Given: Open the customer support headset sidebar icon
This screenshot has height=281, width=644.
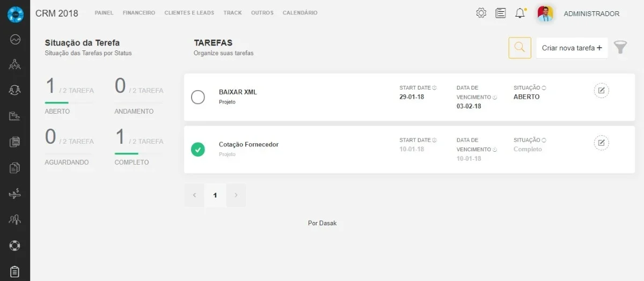Looking at the screenshot, I should tap(15, 91).
